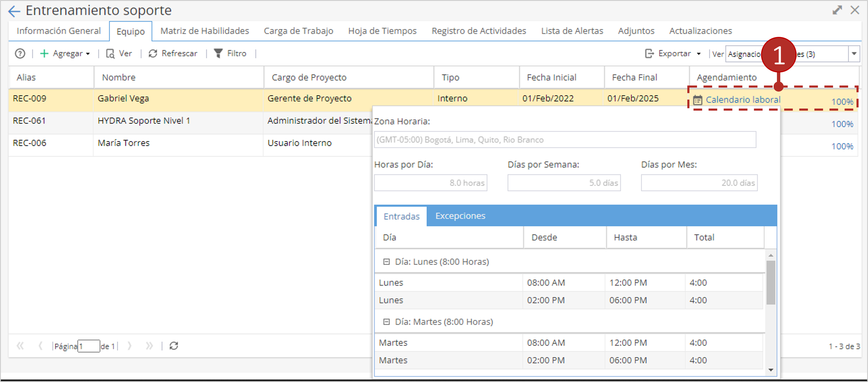
Task: Collapse the Día: Lunes group
Action: [x=386, y=262]
